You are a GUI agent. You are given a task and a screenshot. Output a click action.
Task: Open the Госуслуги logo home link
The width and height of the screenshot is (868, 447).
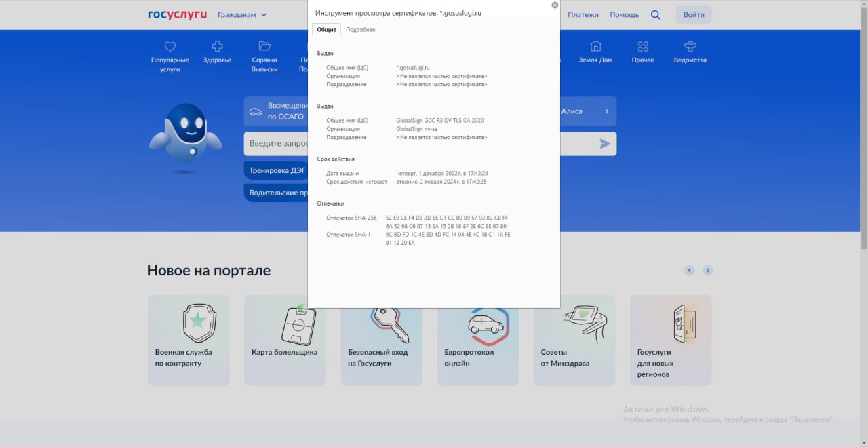tap(177, 14)
